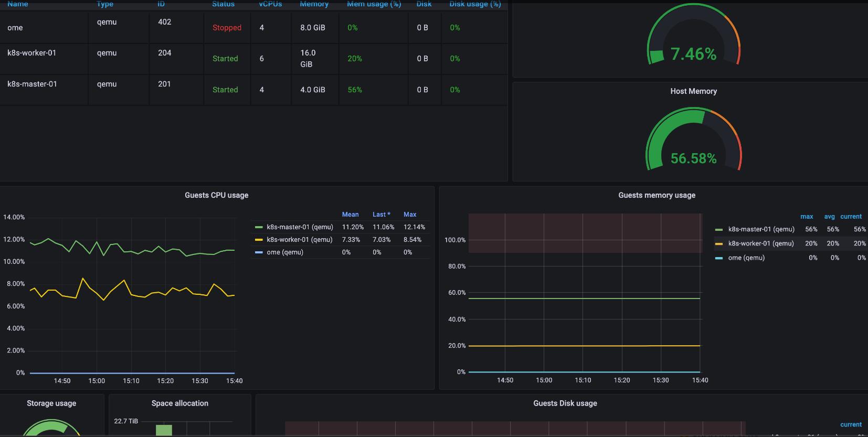The height and width of the screenshot is (437, 868).
Task: Sort table by the Name column header
Action: [18, 4]
